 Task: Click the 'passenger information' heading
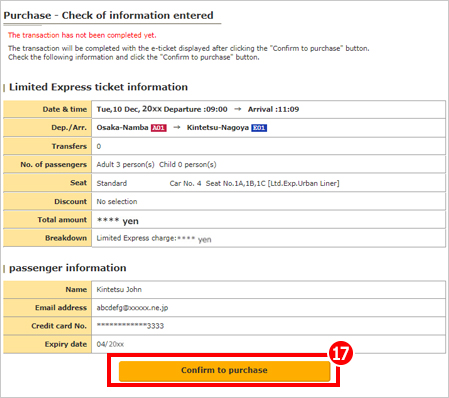[x=68, y=268]
